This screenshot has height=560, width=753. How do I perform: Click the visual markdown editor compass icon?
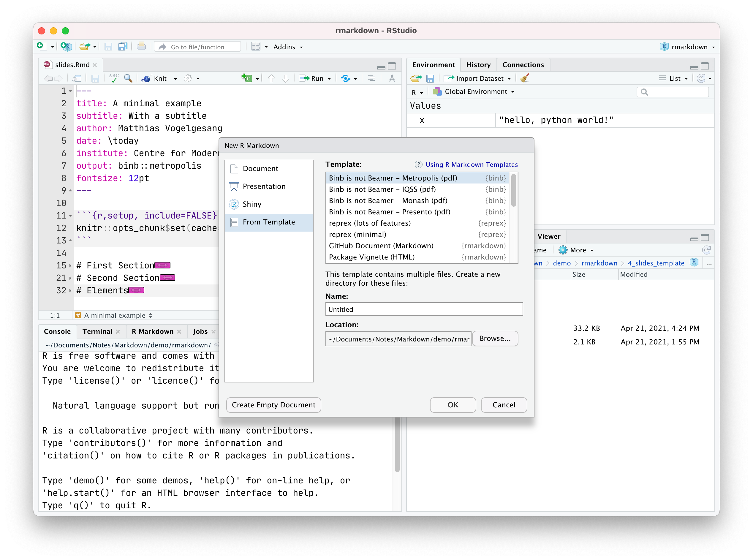(x=392, y=78)
